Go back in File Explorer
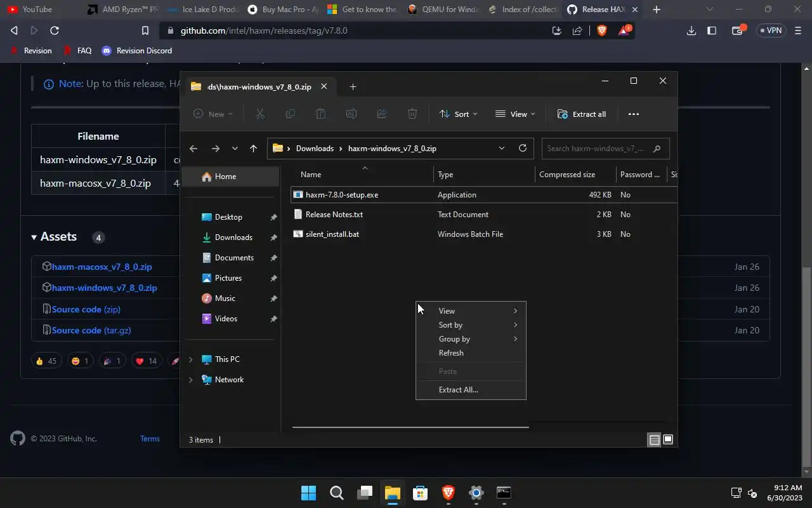 (193, 148)
